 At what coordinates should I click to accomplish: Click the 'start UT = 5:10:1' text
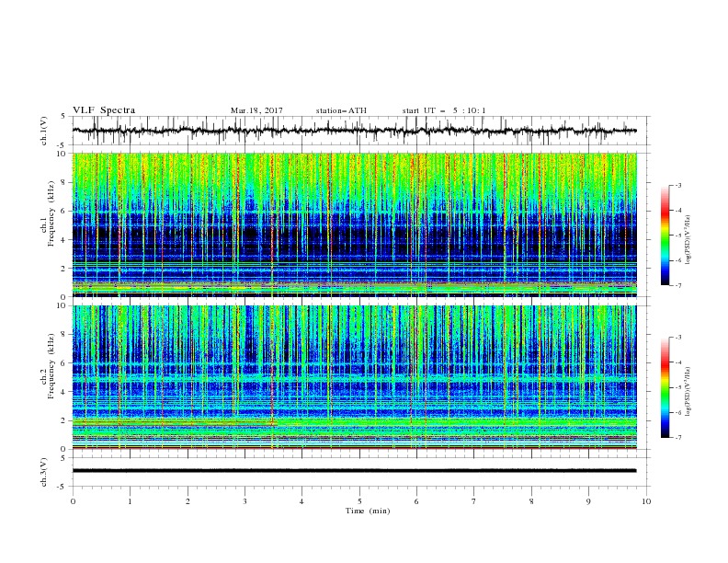pos(444,110)
